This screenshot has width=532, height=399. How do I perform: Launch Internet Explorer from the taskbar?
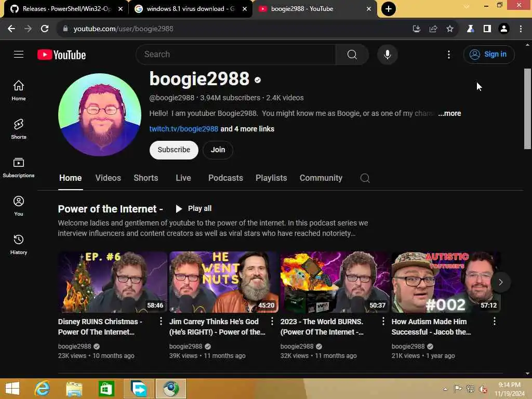43,389
